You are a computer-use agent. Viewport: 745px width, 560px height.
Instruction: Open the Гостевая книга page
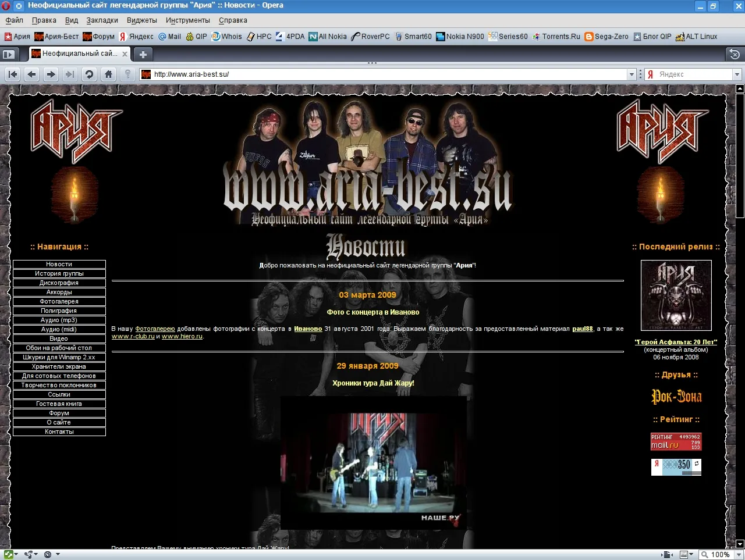59,404
